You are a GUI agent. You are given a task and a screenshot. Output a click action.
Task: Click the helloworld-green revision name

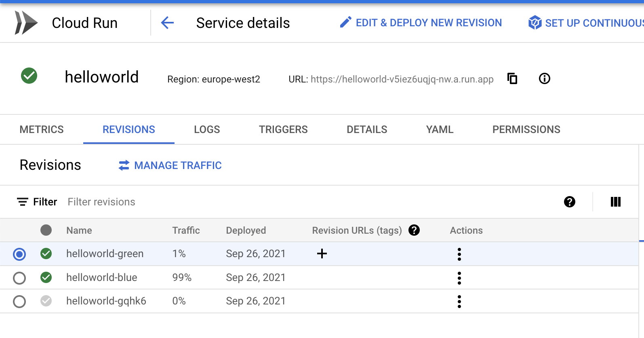coord(105,253)
